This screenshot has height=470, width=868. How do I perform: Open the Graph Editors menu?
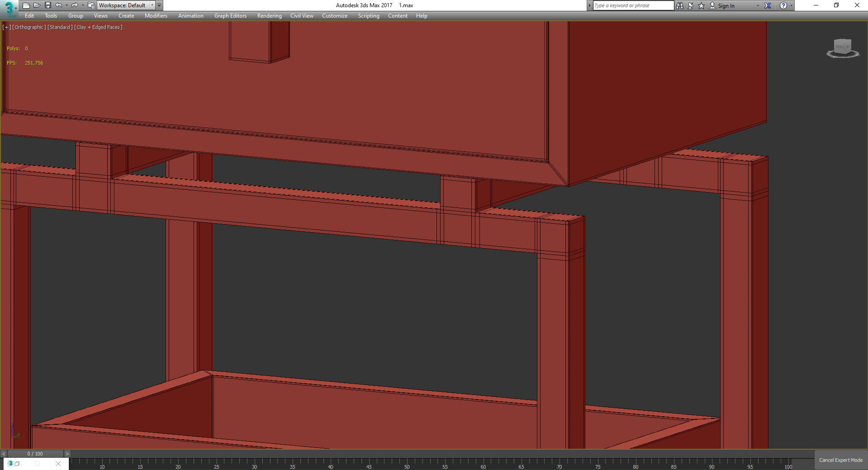230,16
